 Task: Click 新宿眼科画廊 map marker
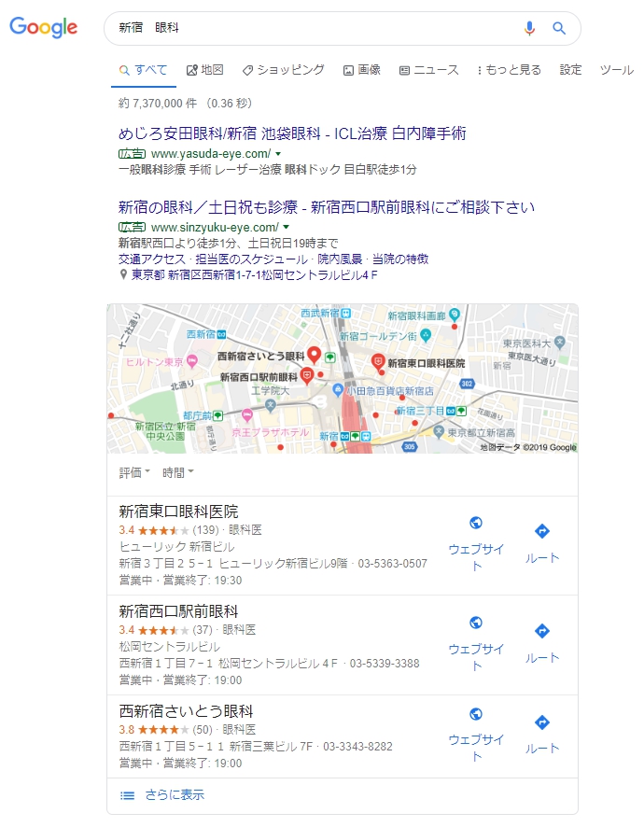(x=455, y=315)
